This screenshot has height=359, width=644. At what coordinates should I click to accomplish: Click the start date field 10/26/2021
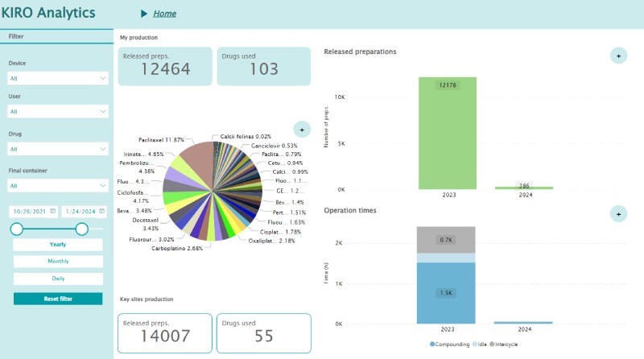point(29,211)
